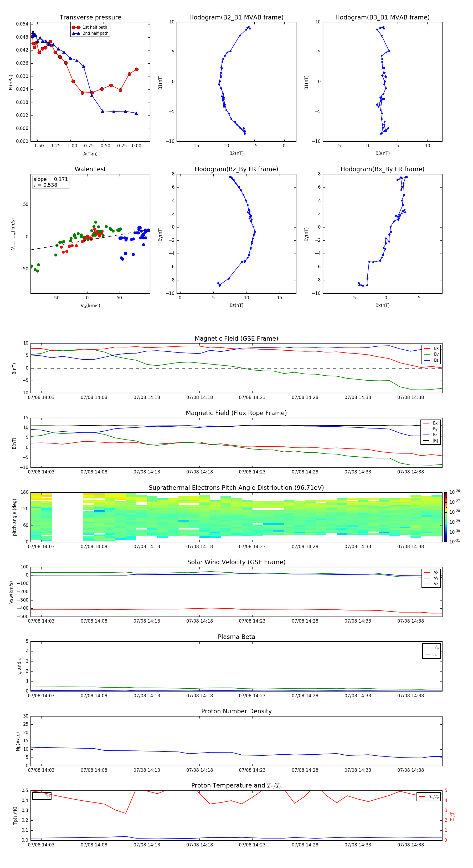Screen dimensions: 473x868
Task: Click the Solar Wind Velocity (GSE Frame) title
Action: pyautogui.click(x=236, y=562)
